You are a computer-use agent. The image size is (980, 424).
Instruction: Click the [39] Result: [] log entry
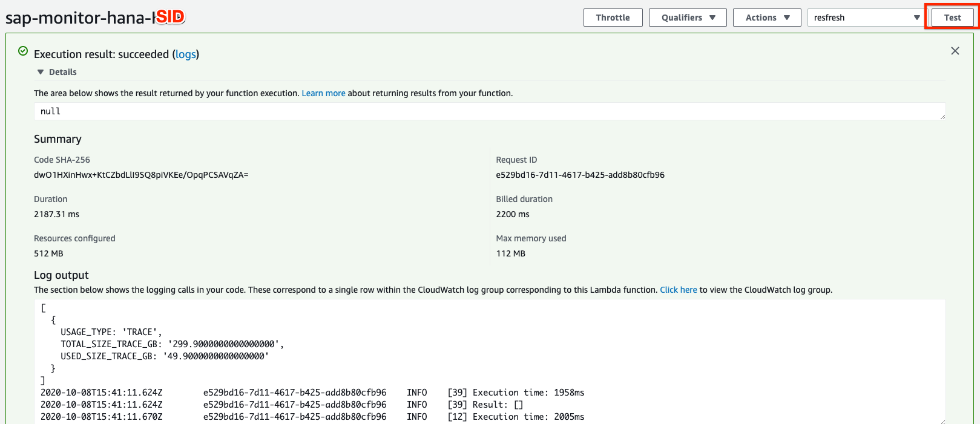pos(281,405)
